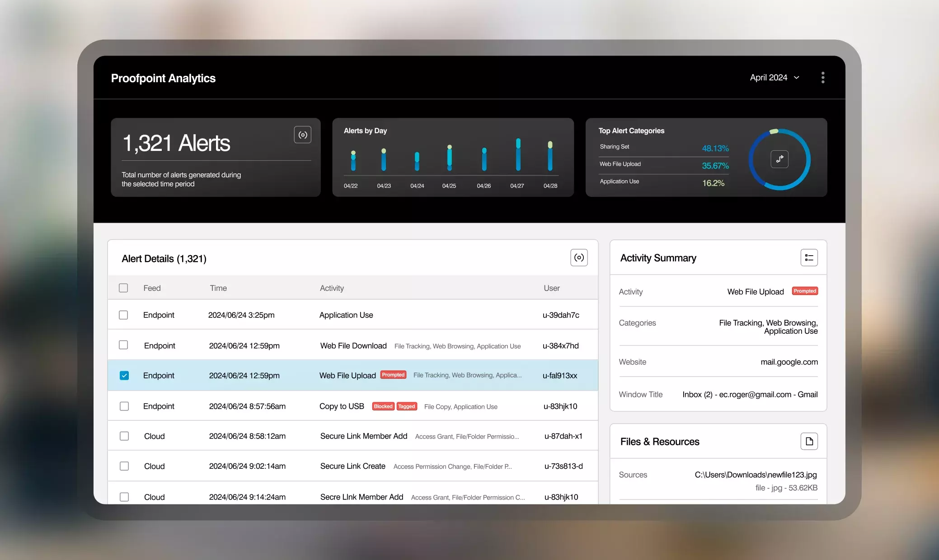
Task: Check the Application Use alert row checkbox
Action: [x=123, y=315]
